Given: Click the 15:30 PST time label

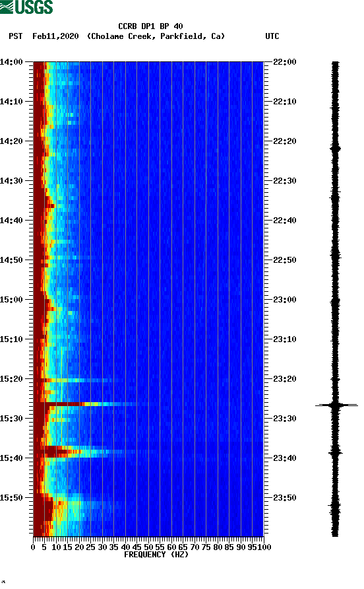Looking at the screenshot, I should 11,419.
